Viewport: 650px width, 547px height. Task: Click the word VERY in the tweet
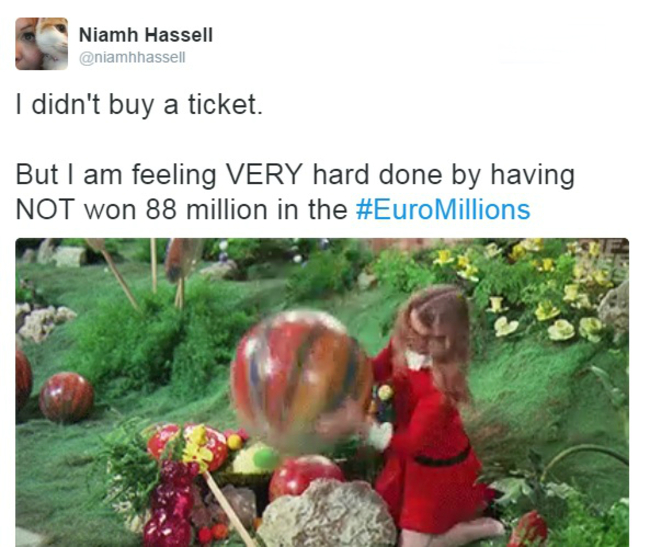(x=264, y=174)
